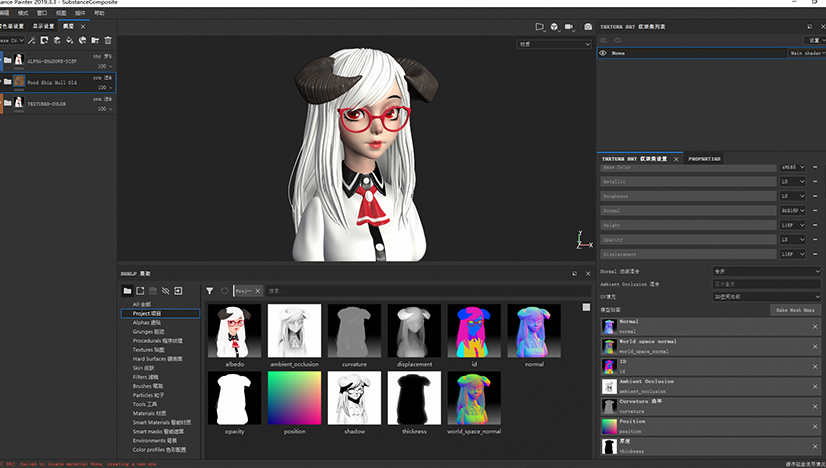Screen dimensions: 826x468
Task: Switch to the display settings tab on left
Action: [x=43, y=26]
